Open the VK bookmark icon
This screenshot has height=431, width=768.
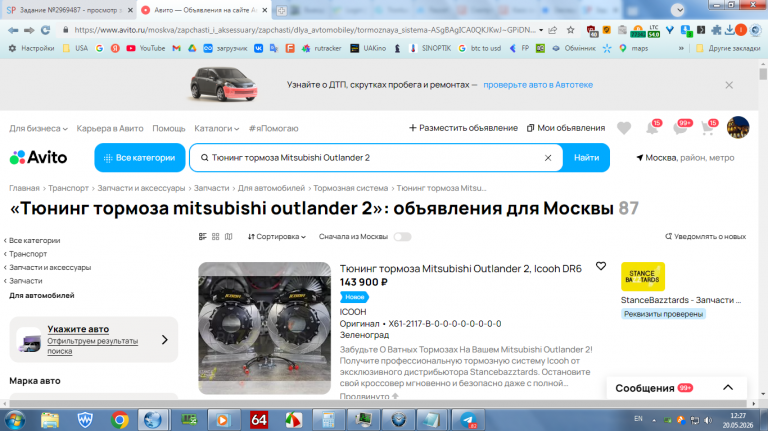click(258, 48)
